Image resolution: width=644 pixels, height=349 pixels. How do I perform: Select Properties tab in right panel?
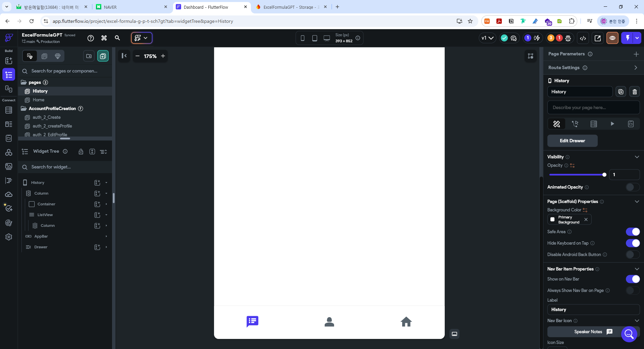[556, 124]
